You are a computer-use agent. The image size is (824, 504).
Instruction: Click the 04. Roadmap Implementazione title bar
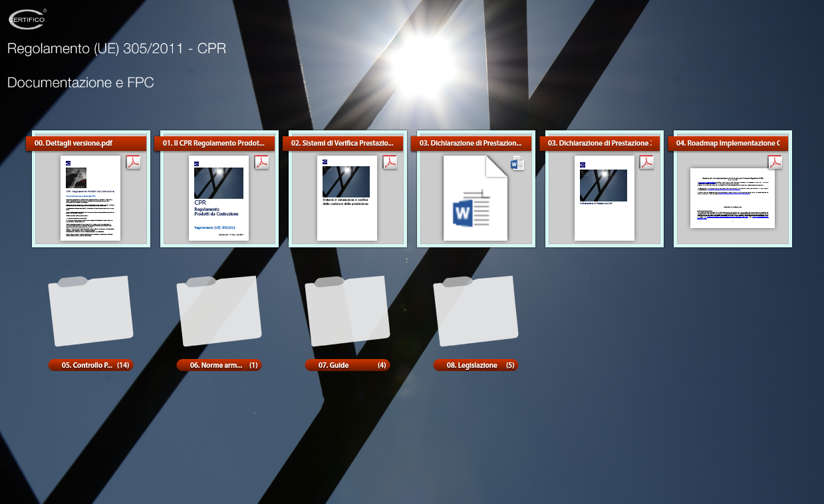(728, 143)
